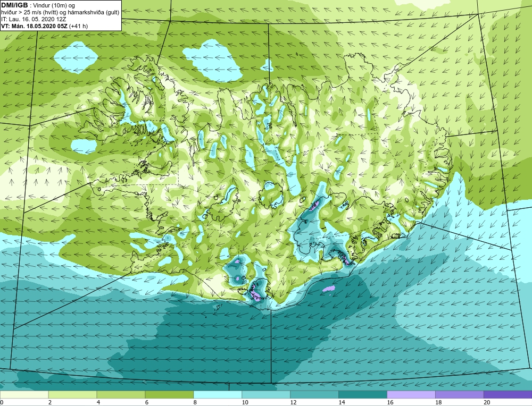The height and width of the screenshot is (406, 532).
Task: Click the 12–14 m/s teal legend swatch
Action: pos(314,394)
